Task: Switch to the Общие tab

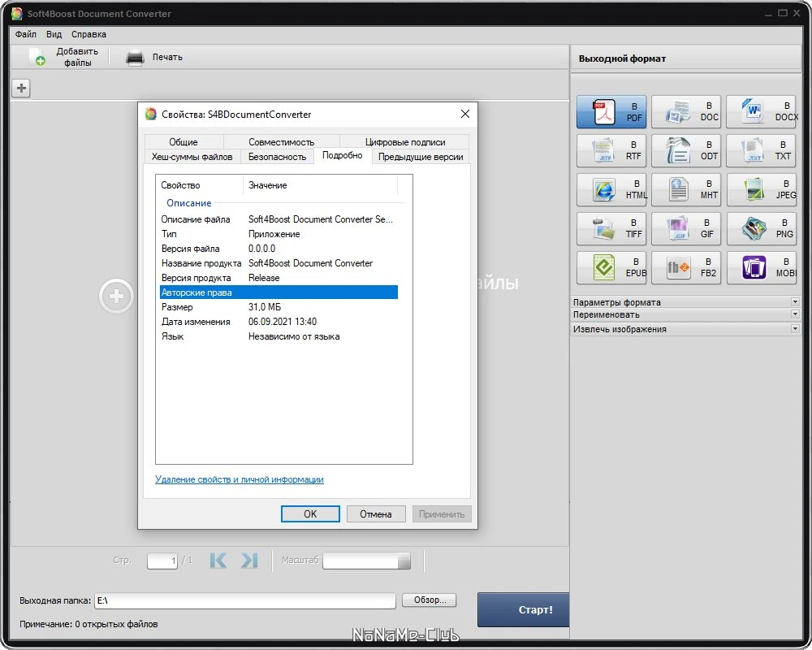Action: (184, 141)
